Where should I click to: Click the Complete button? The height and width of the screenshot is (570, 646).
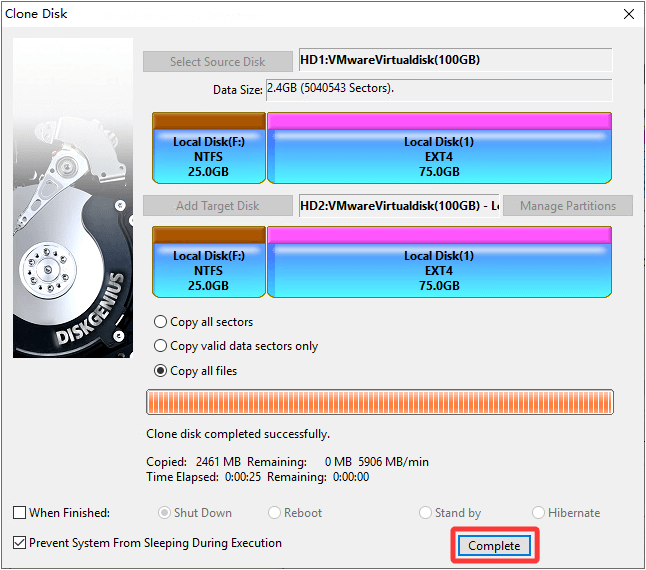point(494,545)
